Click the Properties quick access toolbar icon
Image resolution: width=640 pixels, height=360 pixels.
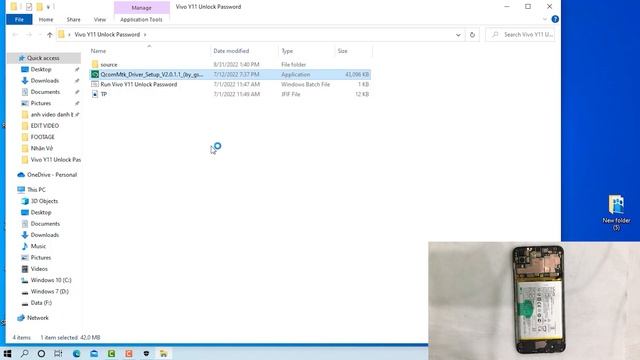point(29,7)
